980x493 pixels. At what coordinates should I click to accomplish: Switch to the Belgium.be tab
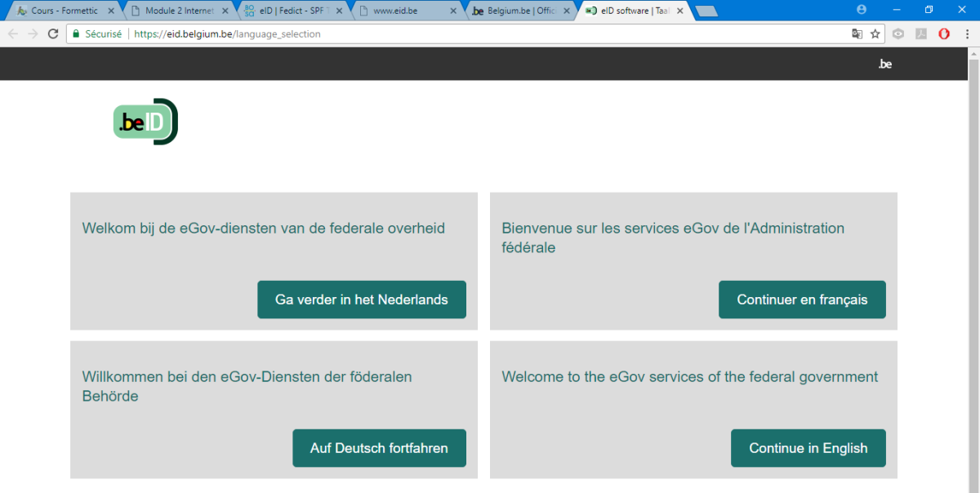[x=514, y=11]
